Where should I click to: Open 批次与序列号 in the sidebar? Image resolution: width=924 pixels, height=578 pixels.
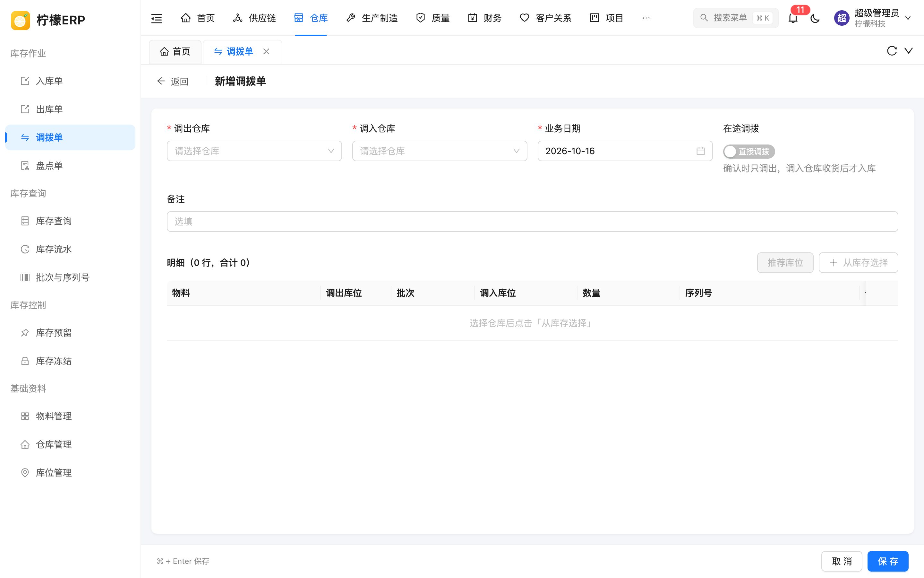coord(70,277)
